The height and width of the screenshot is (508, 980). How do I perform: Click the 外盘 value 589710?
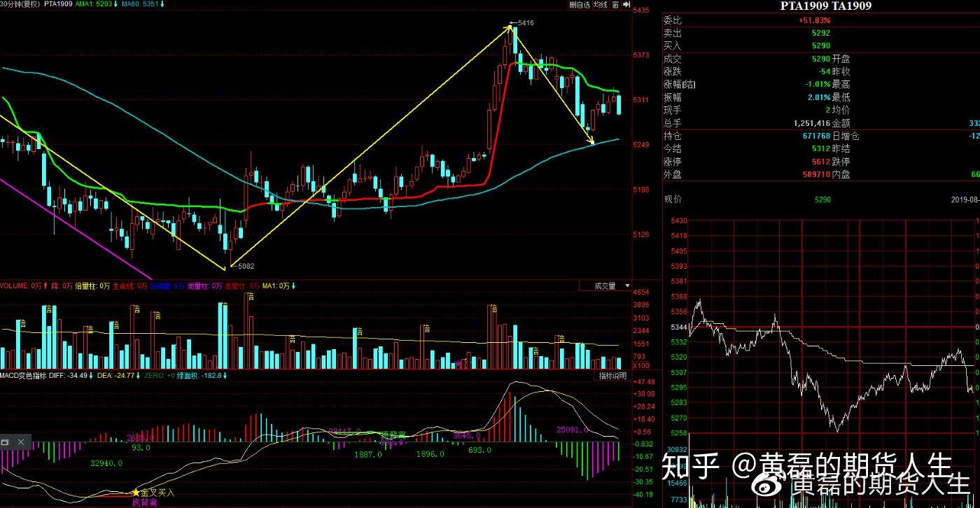pos(816,174)
